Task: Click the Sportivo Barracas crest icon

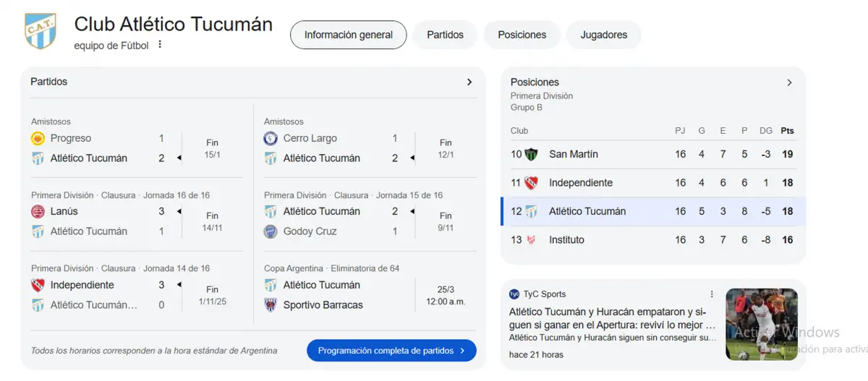Action: (271, 305)
